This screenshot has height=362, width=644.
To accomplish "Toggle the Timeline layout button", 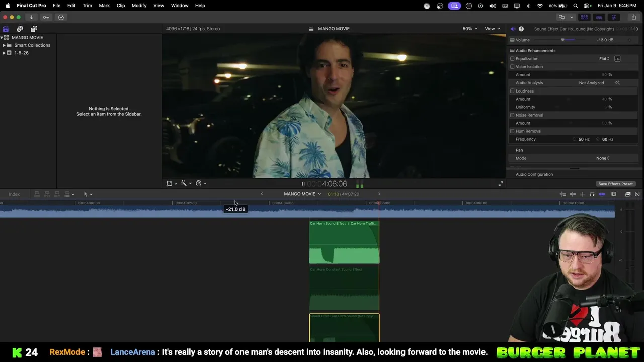I will click(599, 17).
